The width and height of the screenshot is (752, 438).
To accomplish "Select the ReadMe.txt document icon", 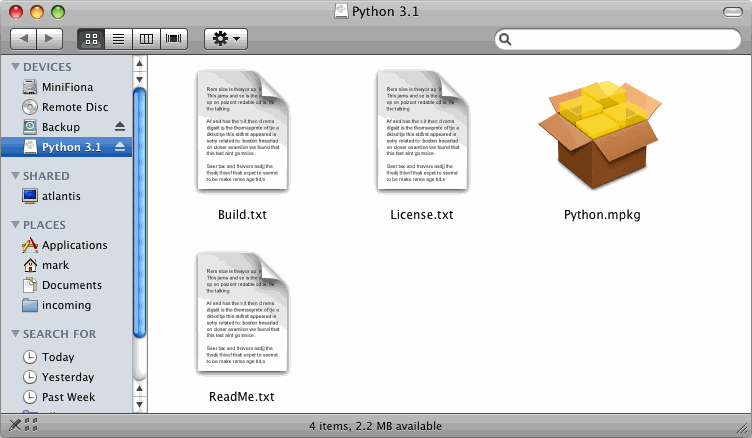I will coord(242,314).
